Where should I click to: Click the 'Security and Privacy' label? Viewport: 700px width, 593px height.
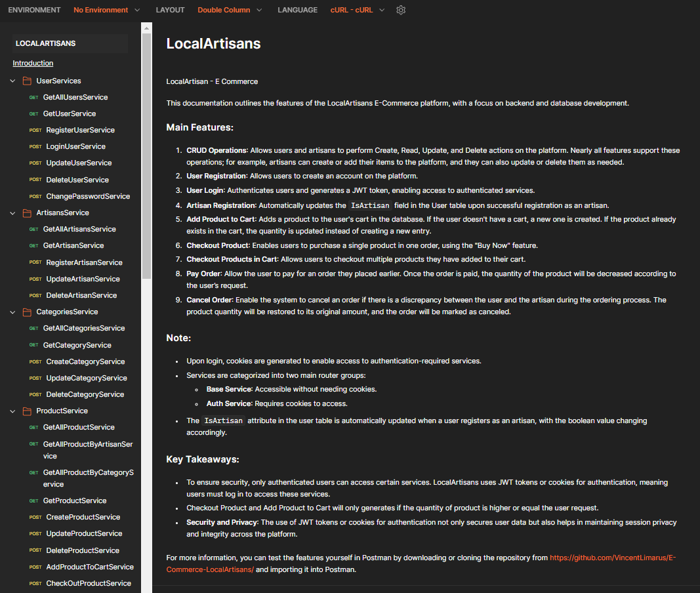click(x=222, y=522)
